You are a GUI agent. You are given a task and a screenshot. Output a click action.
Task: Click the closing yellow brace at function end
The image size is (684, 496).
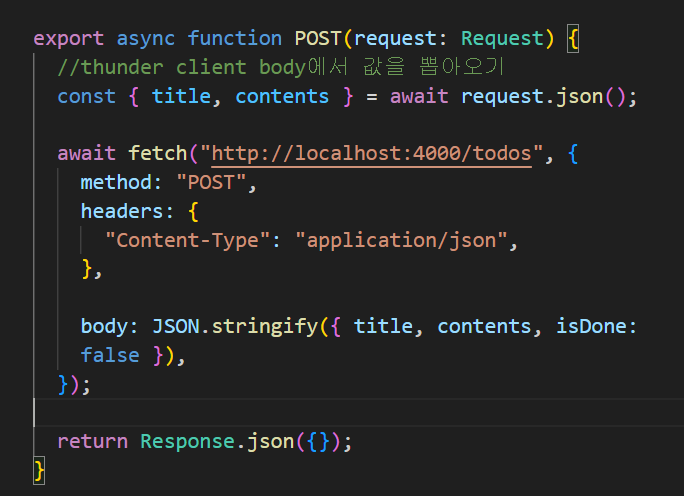[x=39, y=471]
